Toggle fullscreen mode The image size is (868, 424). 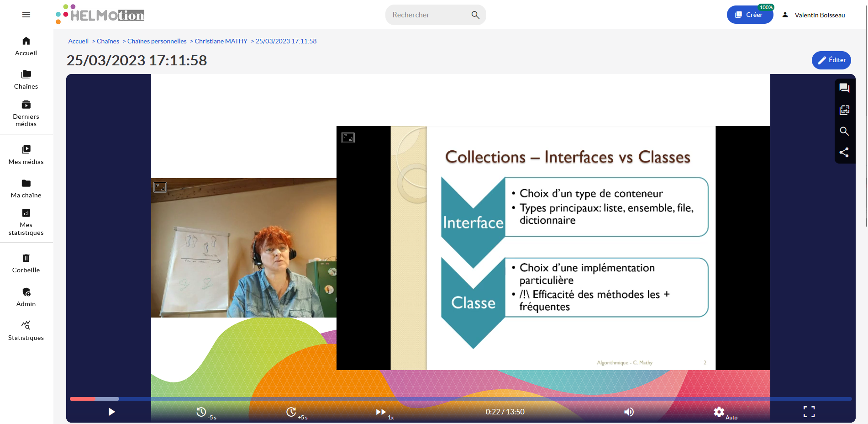809,412
